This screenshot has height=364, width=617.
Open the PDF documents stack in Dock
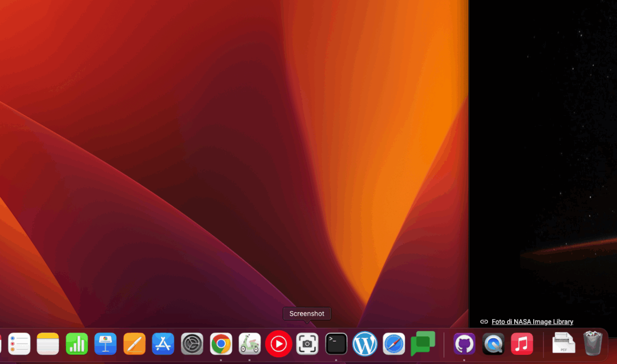563,343
